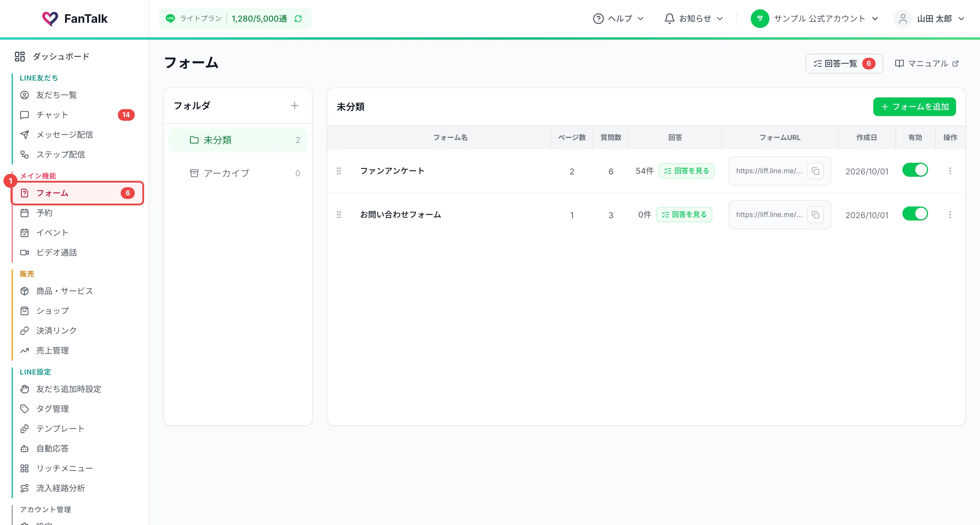The height and width of the screenshot is (525, 980).
Task: Open 友だち一覧 in sidebar
Action: click(x=78, y=95)
